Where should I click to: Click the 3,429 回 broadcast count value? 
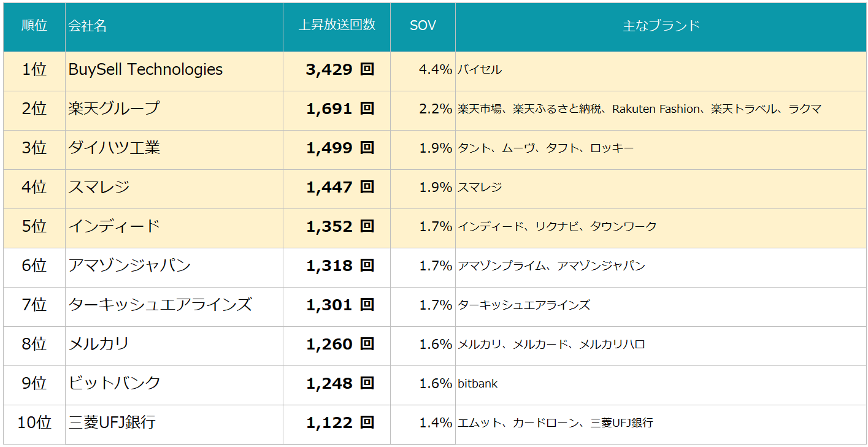(x=339, y=69)
